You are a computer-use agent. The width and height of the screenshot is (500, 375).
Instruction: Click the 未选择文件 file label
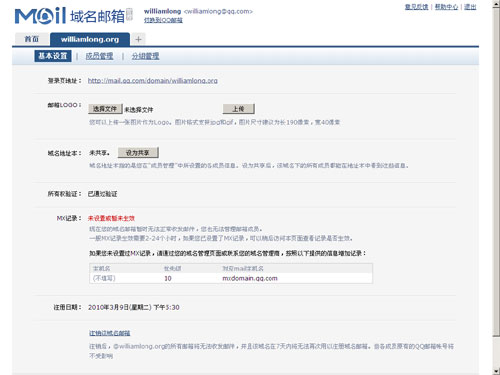click(139, 110)
